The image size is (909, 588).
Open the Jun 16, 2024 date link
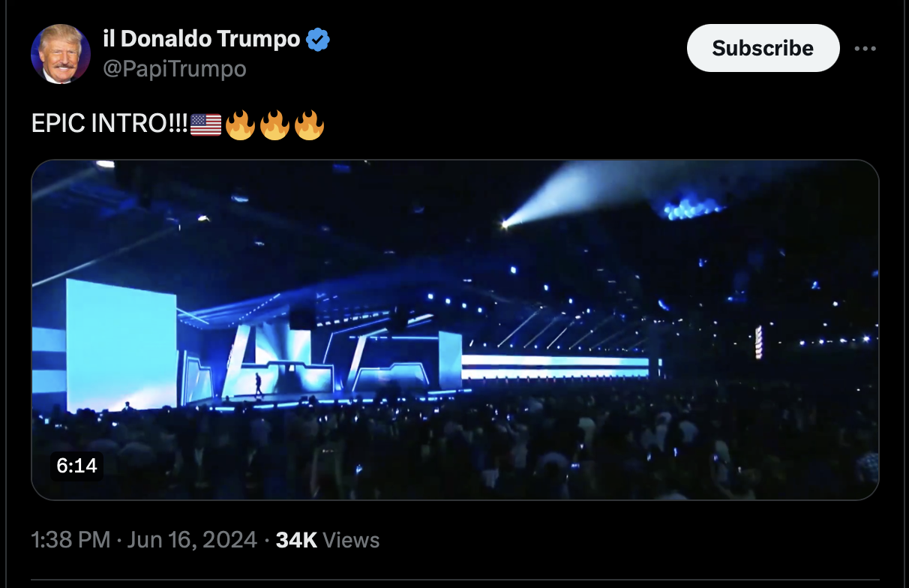(192, 540)
